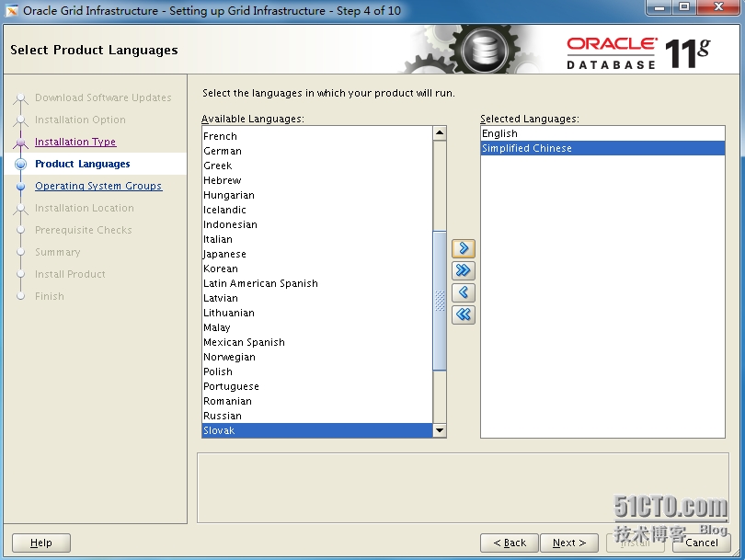Image resolution: width=745 pixels, height=560 pixels.
Task: Click Simplified Chinese in Selected Languages
Action: 602,148
